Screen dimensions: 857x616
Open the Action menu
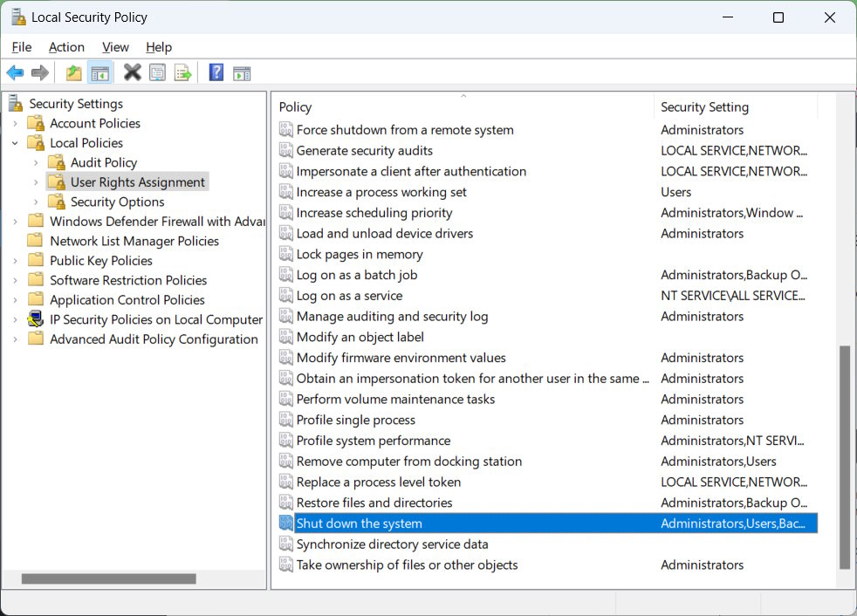pyautogui.click(x=66, y=47)
